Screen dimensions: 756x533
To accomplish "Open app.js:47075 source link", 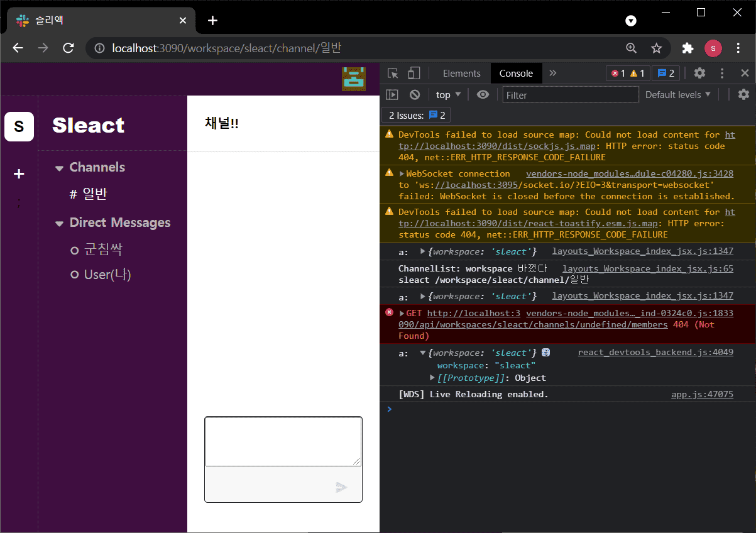I will 702,395.
